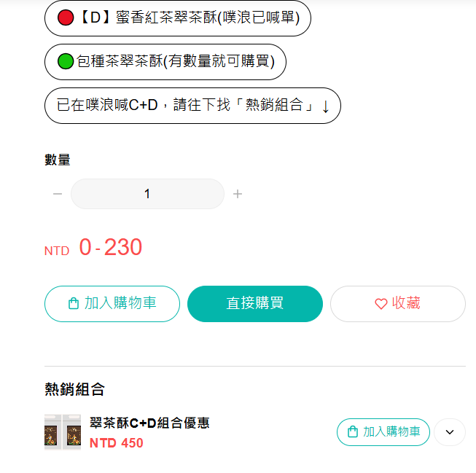Focus the quantity input field
Image resolution: width=476 pixels, height=473 pixels.
coord(147,194)
